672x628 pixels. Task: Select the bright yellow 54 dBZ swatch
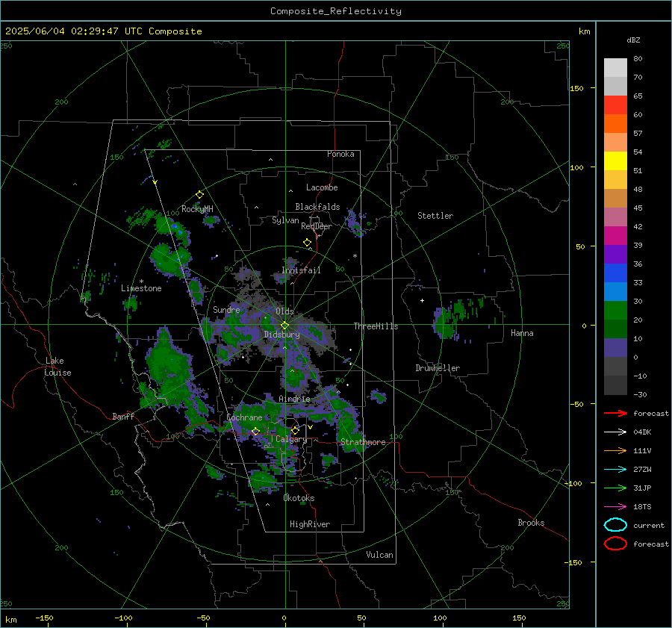pyautogui.click(x=615, y=161)
